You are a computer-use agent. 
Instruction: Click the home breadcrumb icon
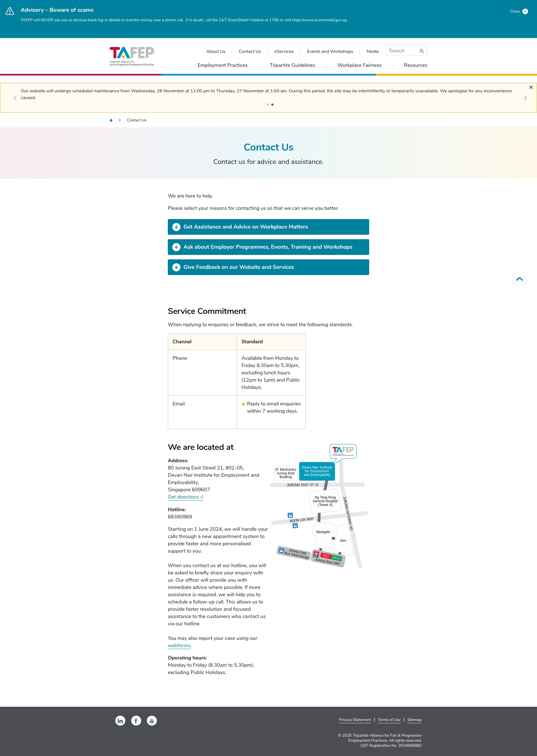[111, 120]
